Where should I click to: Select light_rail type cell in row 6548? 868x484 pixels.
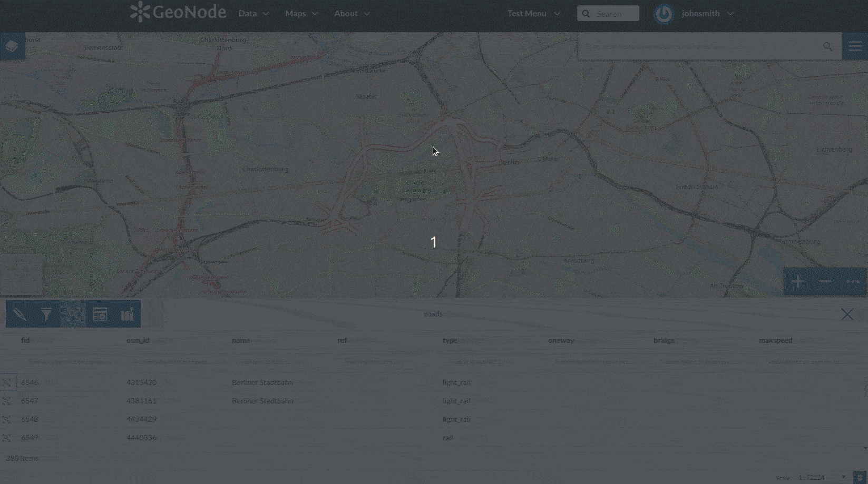(457, 419)
